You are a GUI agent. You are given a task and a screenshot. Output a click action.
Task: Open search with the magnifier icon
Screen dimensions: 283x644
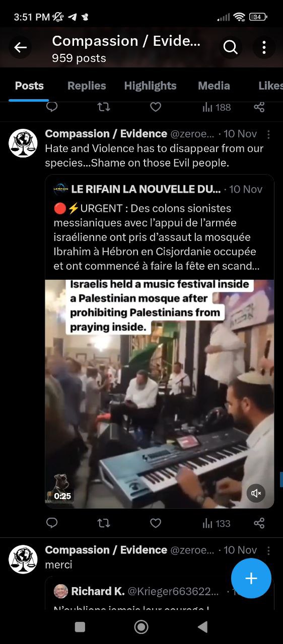coord(231,47)
